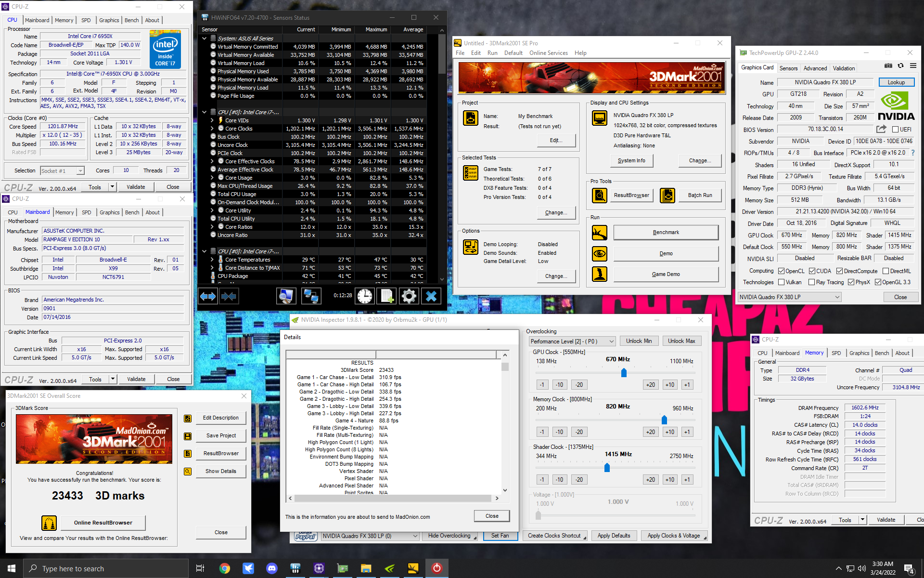Click Memory Clock slider handle

click(664, 420)
